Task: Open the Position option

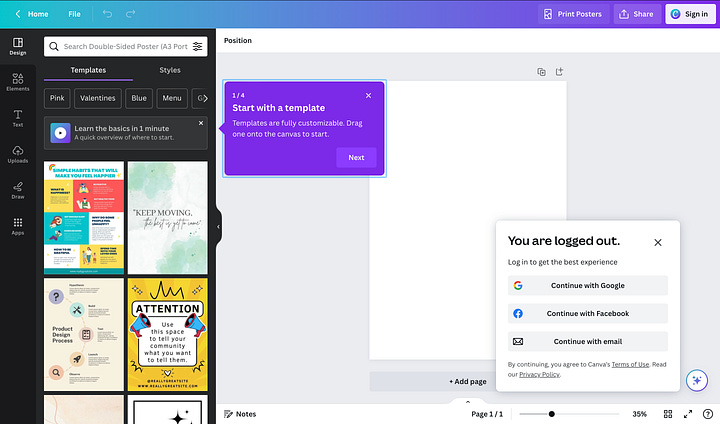Action: coord(238,40)
